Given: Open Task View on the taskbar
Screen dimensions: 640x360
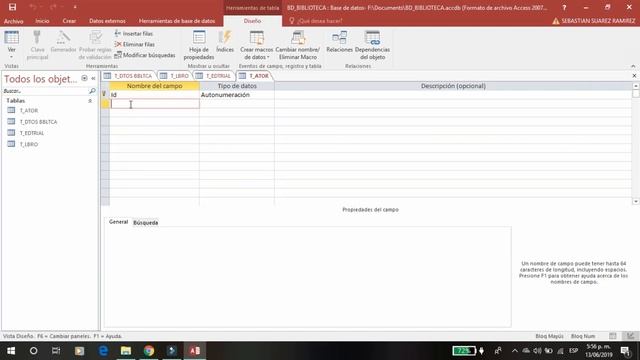Looking at the screenshot, I should (56, 351).
